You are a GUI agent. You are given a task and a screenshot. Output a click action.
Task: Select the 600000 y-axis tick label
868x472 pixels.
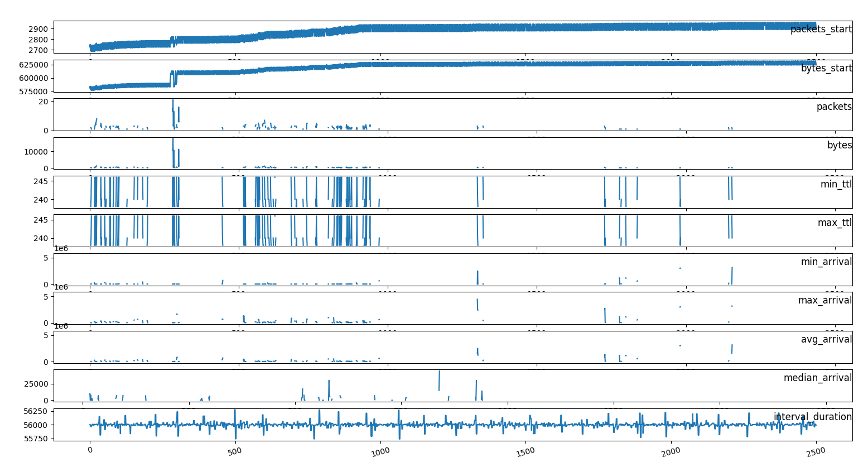tap(35, 78)
